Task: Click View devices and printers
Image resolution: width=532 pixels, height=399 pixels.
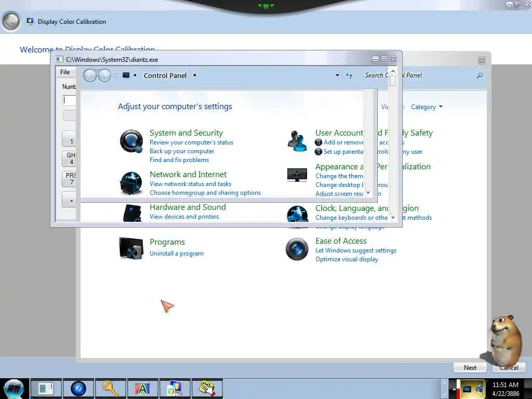Action: [184, 217]
